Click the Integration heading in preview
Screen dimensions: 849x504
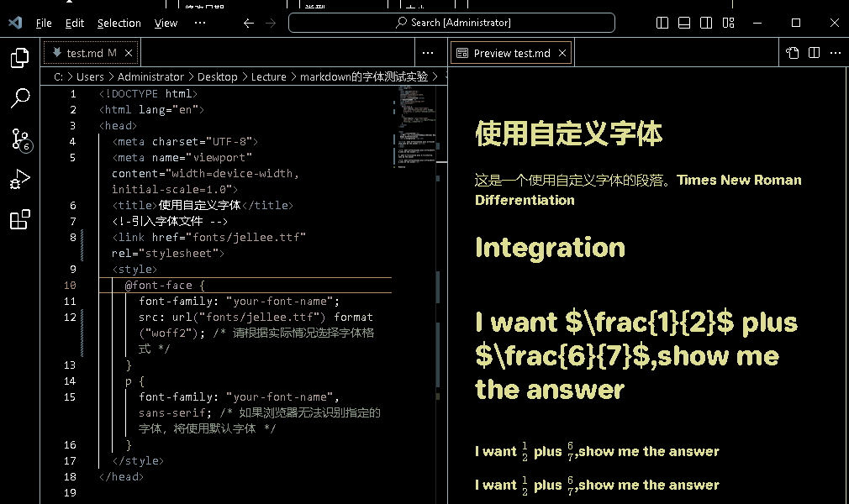pos(550,248)
